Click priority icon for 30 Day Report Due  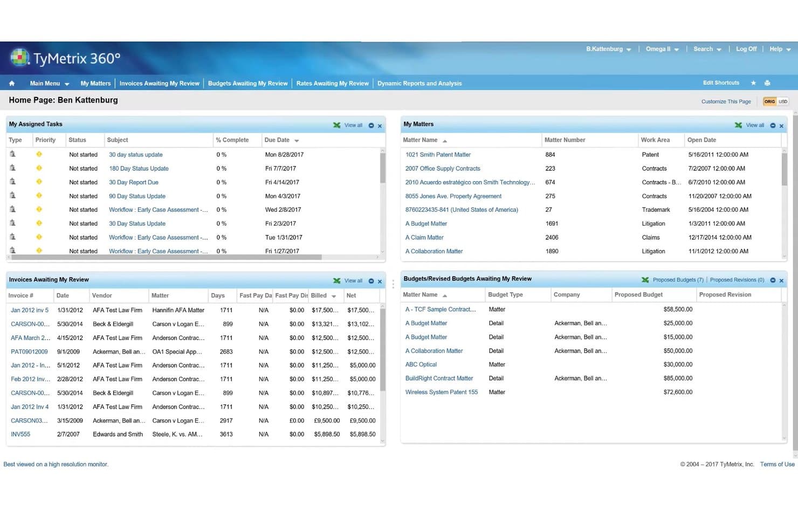pyautogui.click(x=39, y=182)
